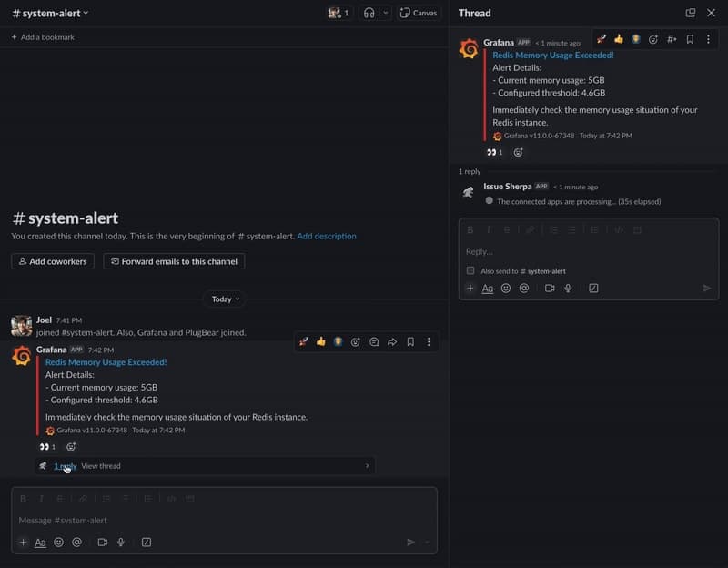Click the mention @ icon in thread composer
The height and width of the screenshot is (568, 728).
coord(524,289)
